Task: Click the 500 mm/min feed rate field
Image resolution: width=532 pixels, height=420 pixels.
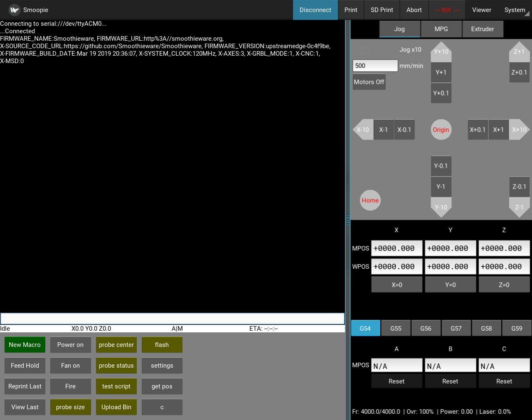Action: (x=374, y=65)
